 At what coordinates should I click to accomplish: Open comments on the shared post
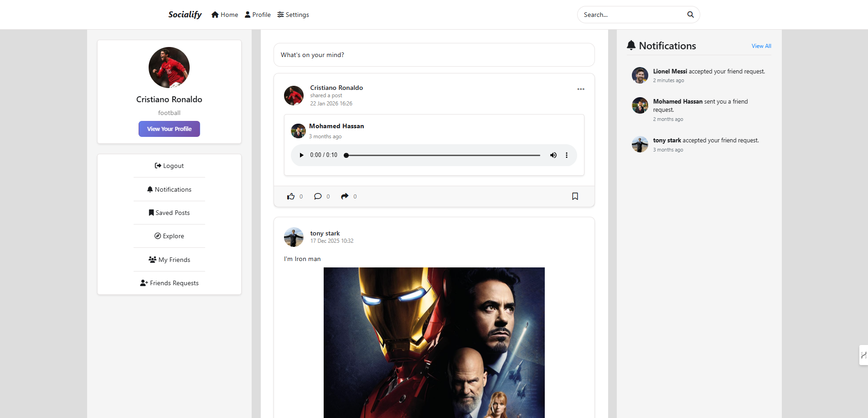coord(318,196)
